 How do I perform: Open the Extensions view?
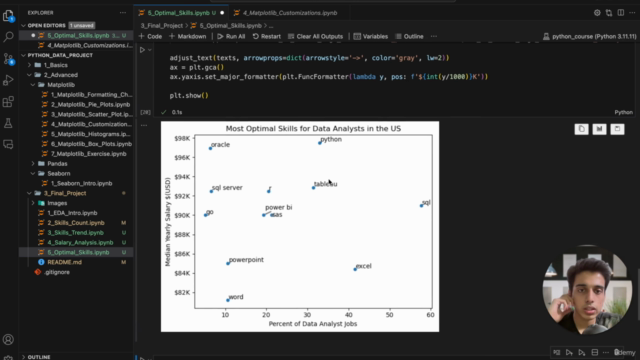click(8, 102)
